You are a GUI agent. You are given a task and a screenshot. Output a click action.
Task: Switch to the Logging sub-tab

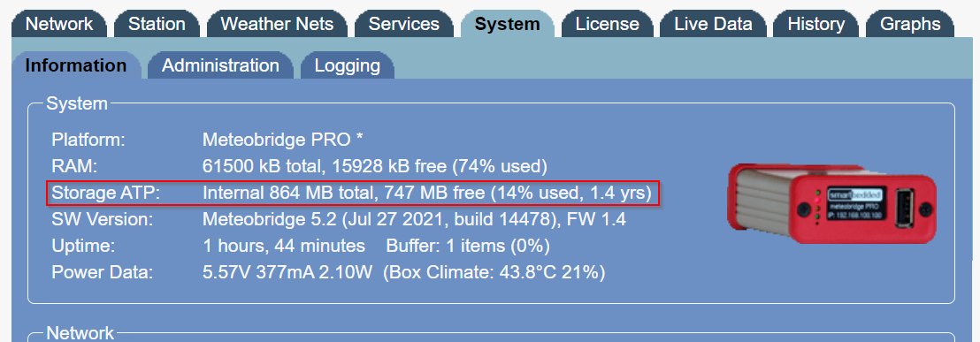[348, 65]
